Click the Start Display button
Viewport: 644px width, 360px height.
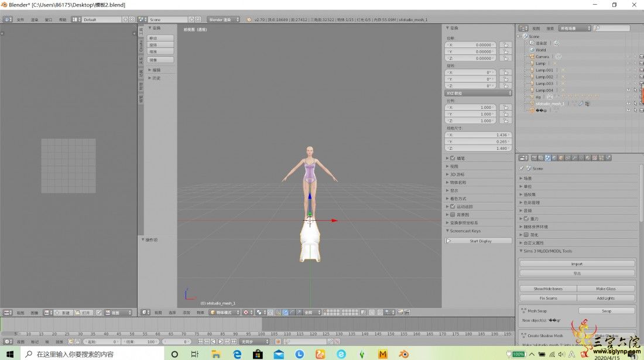click(x=478, y=241)
